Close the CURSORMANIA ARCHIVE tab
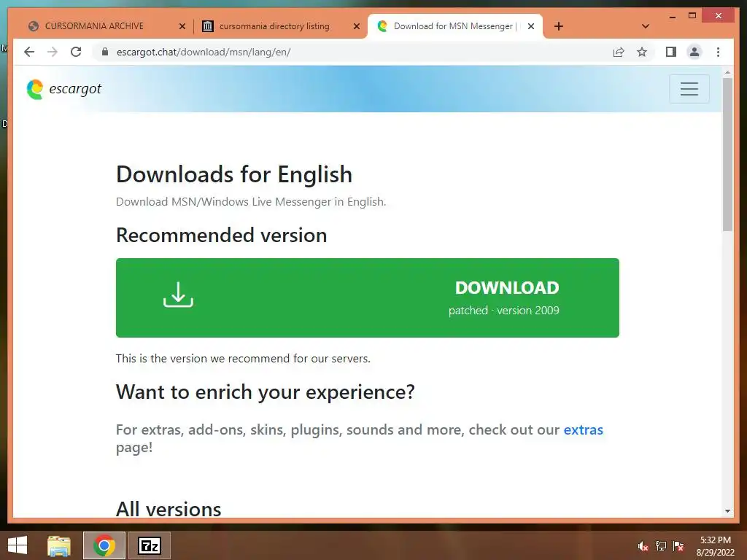The height and width of the screenshot is (560, 747). [182, 26]
